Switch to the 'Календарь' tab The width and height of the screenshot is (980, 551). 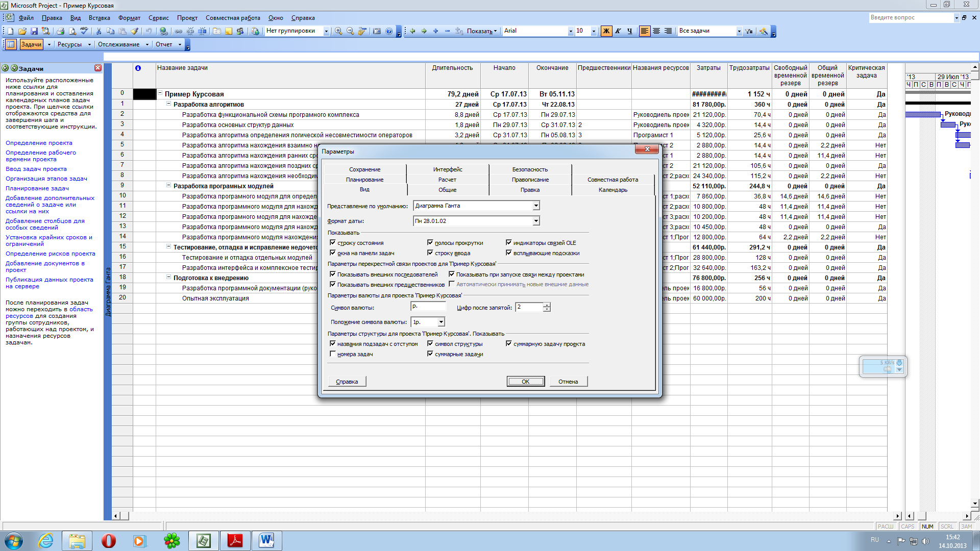[x=613, y=190]
